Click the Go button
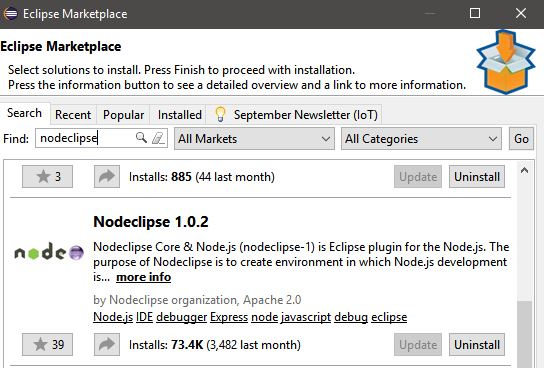The image size is (544, 368). [521, 139]
